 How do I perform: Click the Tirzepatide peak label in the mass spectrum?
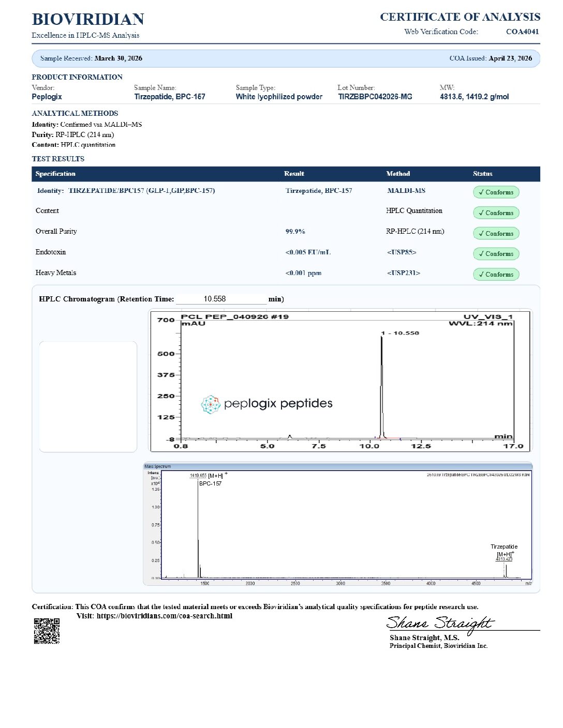point(504,547)
